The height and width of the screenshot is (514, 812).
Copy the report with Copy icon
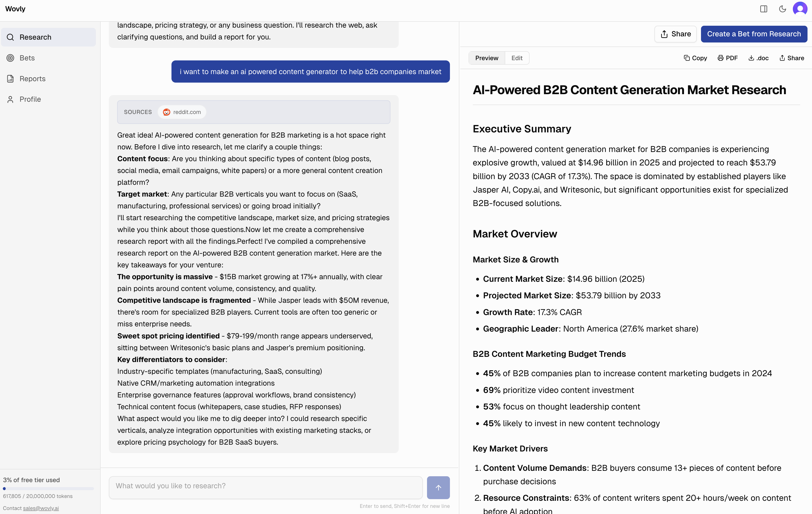pyautogui.click(x=695, y=58)
